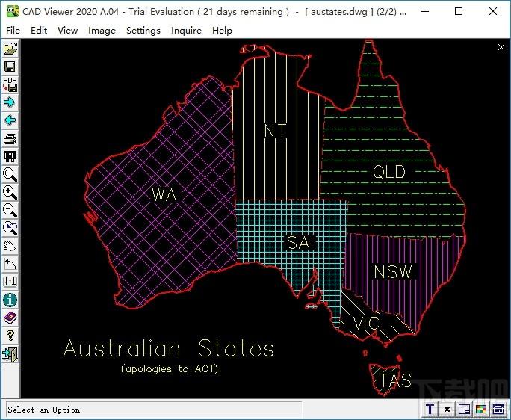Select the Zoom In magnifier
Screen dimensions: 511x420
(10, 192)
